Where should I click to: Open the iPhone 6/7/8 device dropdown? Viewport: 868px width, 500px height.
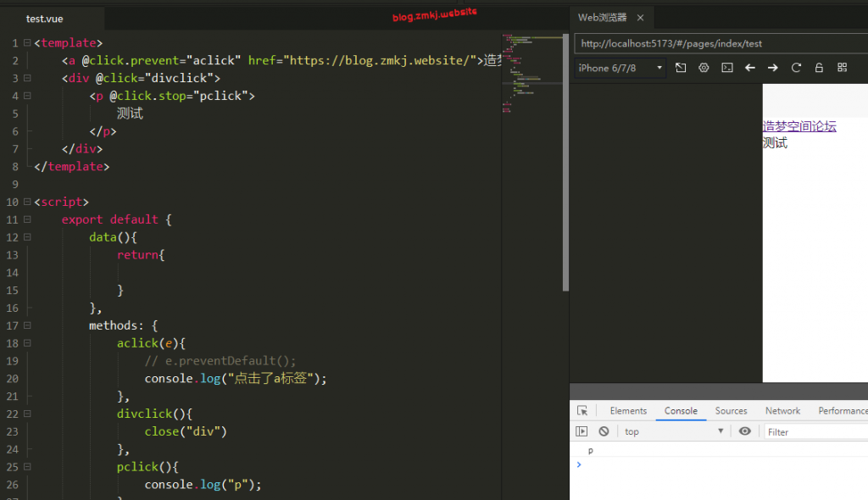tap(620, 68)
